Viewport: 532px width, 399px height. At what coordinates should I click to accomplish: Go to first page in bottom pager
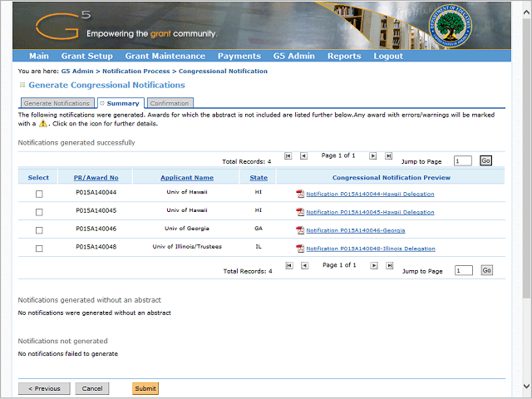[289, 265]
